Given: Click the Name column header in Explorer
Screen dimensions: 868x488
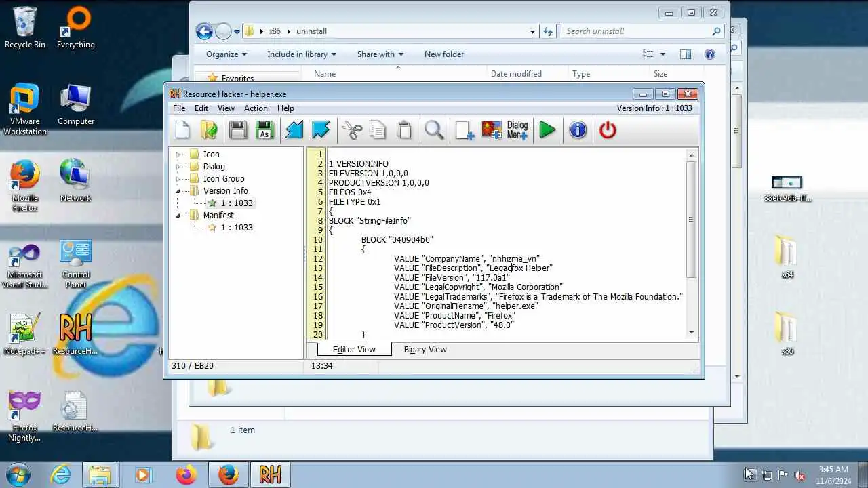Looking at the screenshot, I should point(325,74).
